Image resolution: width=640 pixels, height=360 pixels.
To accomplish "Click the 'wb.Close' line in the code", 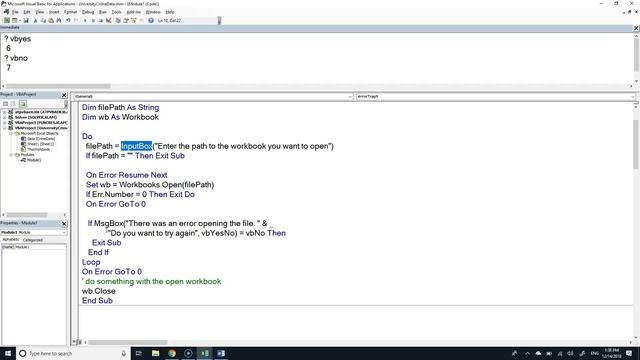I will point(99,291).
